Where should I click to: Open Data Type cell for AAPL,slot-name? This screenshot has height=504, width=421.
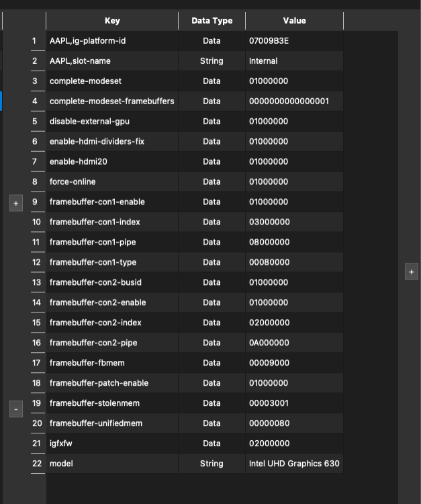coord(212,61)
